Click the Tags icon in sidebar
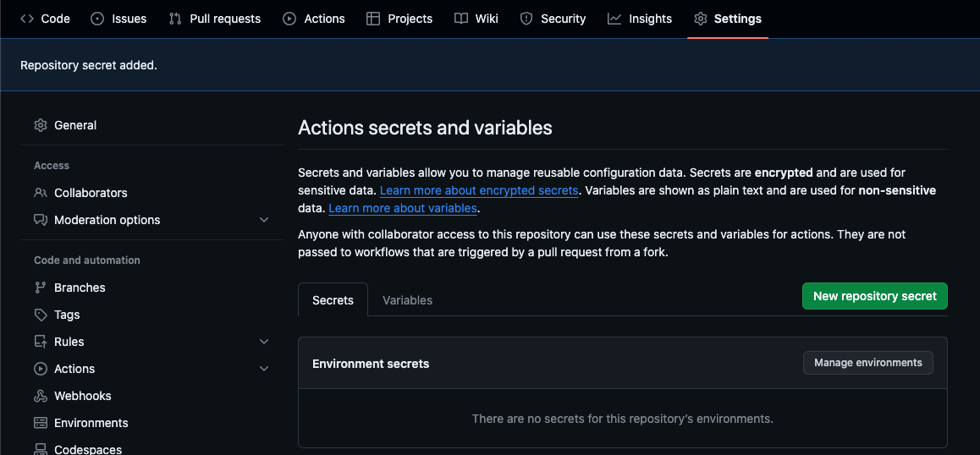The image size is (980, 455). pos(41,315)
